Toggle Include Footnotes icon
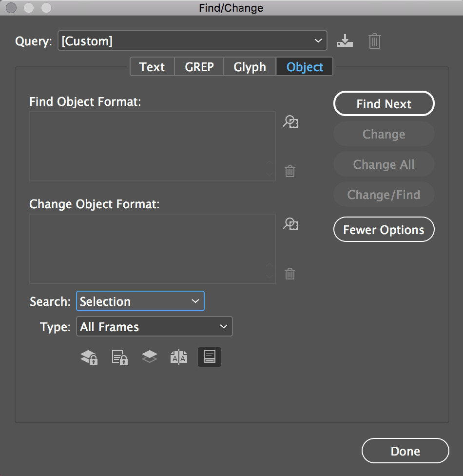The width and height of the screenshot is (463, 476). point(210,357)
